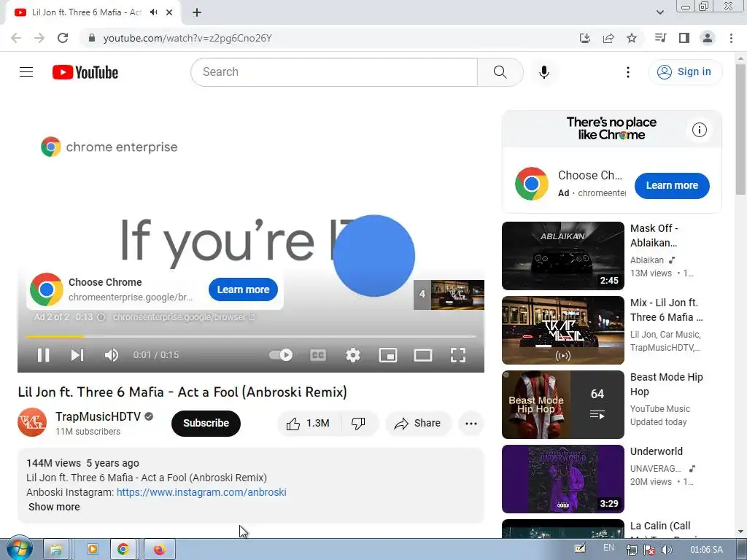Open file explorer from taskbar
Viewport: 747px width, 560px height.
tap(55, 550)
